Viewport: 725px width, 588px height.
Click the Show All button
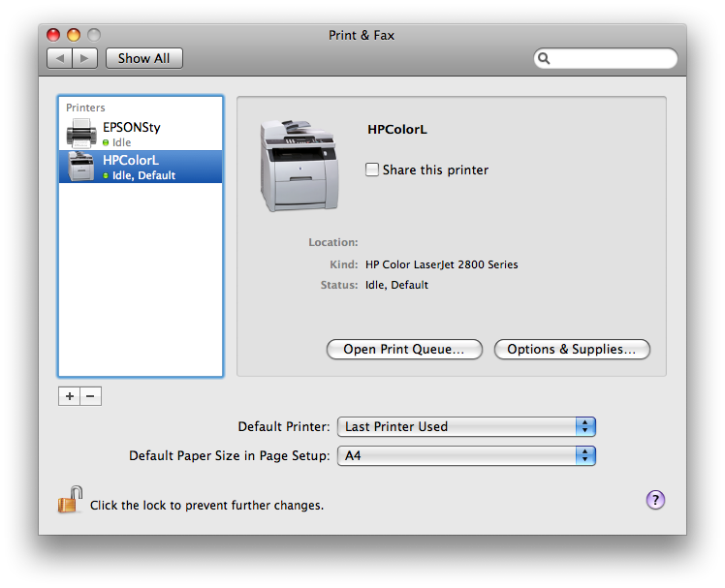point(143,58)
